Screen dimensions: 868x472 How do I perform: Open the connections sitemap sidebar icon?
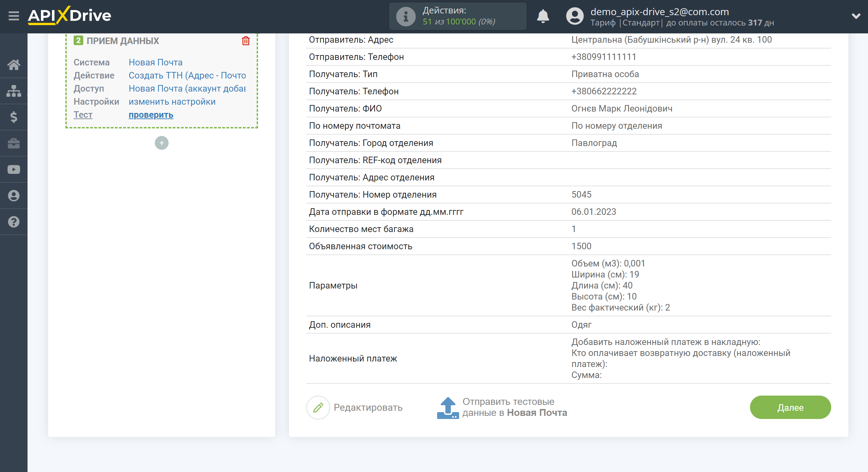[x=14, y=91]
